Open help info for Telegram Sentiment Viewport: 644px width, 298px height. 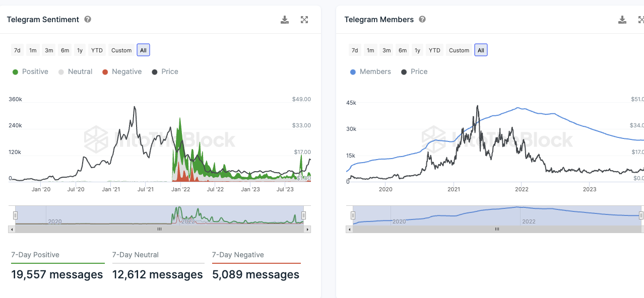(88, 19)
